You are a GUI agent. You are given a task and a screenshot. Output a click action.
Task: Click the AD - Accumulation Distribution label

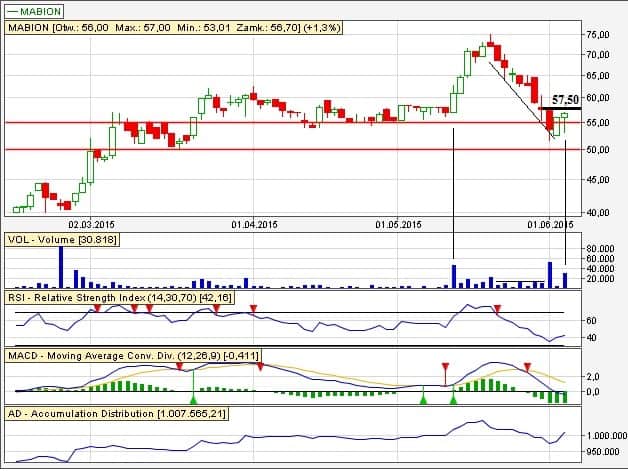[118, 413]
